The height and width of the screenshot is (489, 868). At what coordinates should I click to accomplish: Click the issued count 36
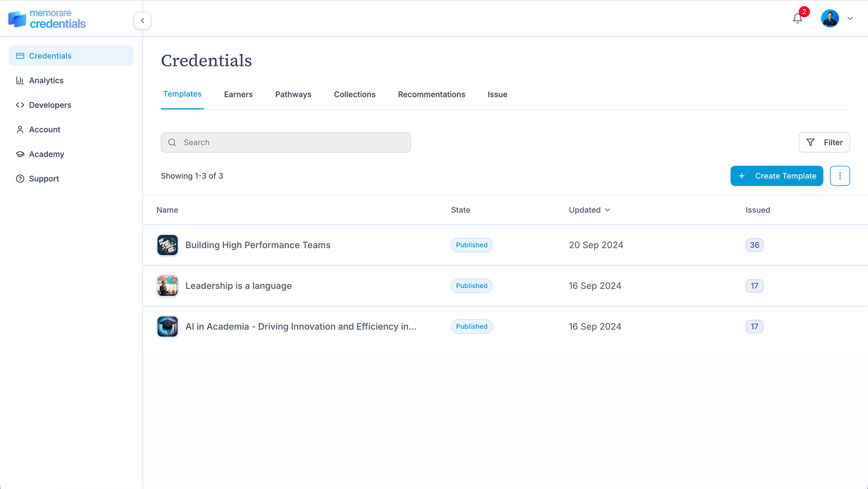point(755,245)
